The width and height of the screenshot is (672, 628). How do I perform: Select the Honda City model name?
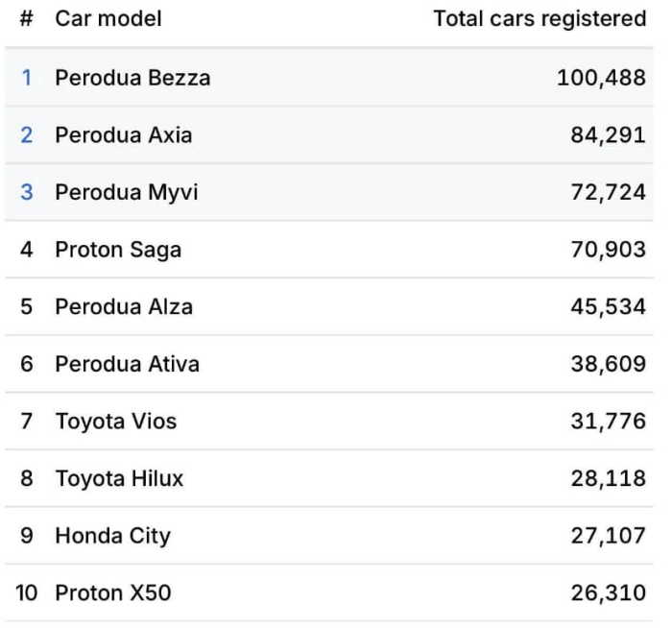112,536
